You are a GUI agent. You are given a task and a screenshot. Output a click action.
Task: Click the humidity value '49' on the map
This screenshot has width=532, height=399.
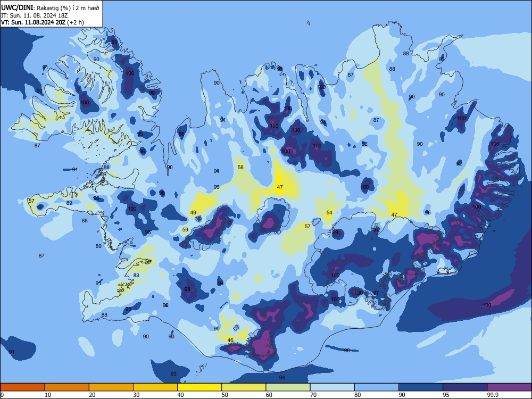(193, 213)
